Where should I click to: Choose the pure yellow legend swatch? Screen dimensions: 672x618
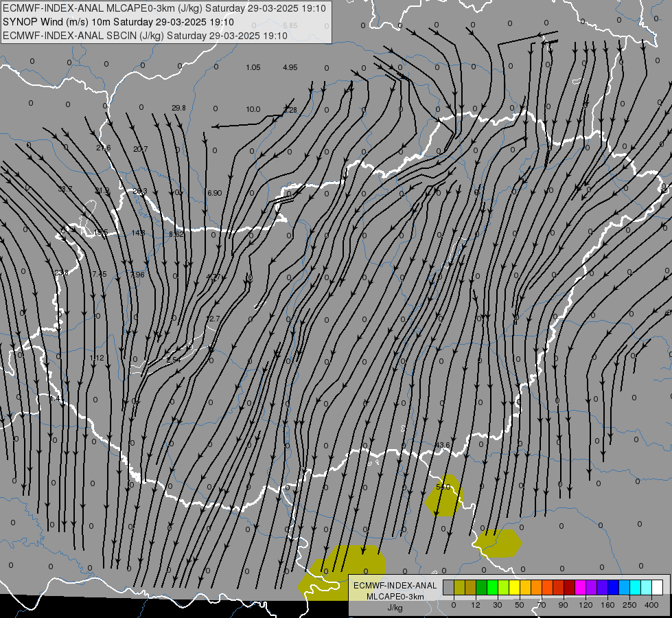pos(514,587)
